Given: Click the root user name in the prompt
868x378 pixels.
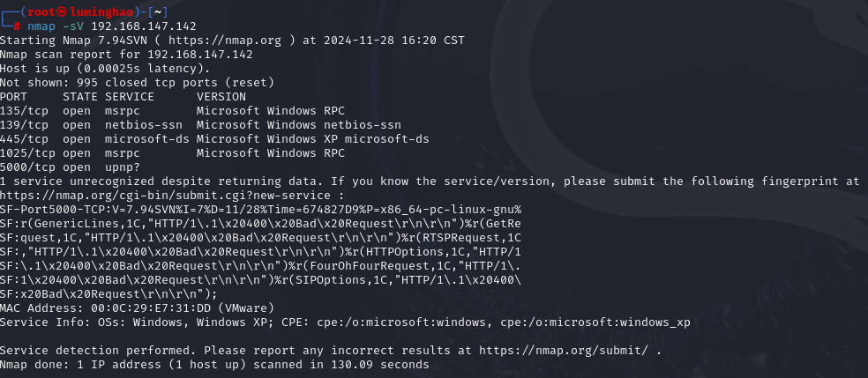Looking at the screenshot, I should click(44, 12).
